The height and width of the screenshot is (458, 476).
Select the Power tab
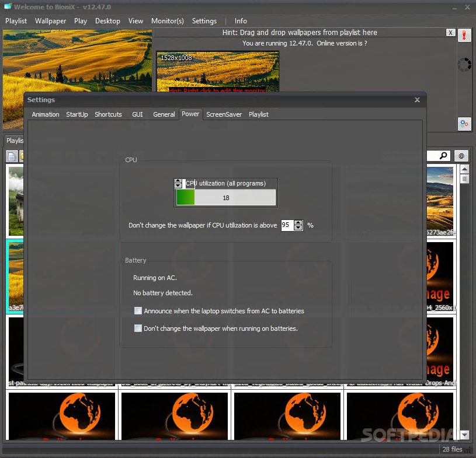click(190, 114)
